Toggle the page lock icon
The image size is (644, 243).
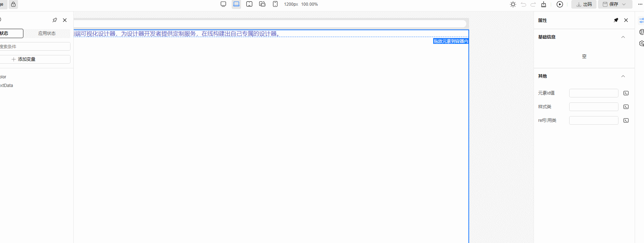click(x=13, y=4)
